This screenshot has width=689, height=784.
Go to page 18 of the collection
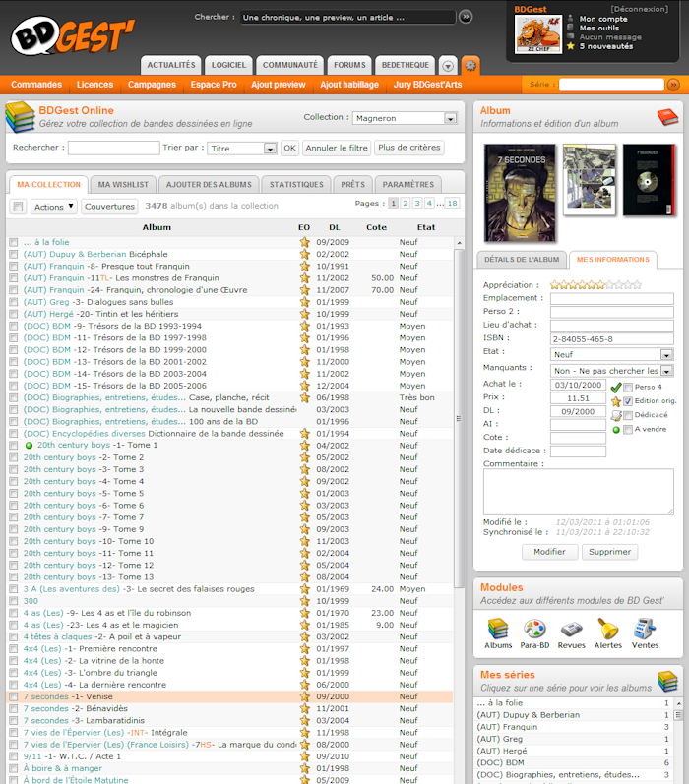click(x=452, y=203)
